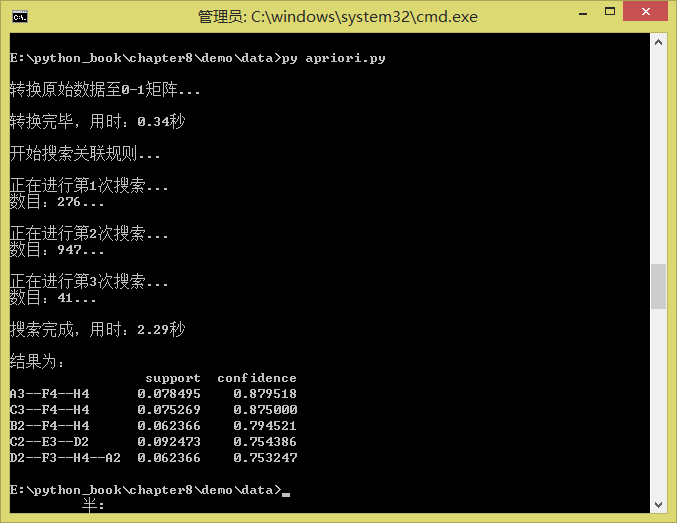677x523 pixels.
Task: Select the A3--F4--H4 rule row
Action: (x=49, y=394)
